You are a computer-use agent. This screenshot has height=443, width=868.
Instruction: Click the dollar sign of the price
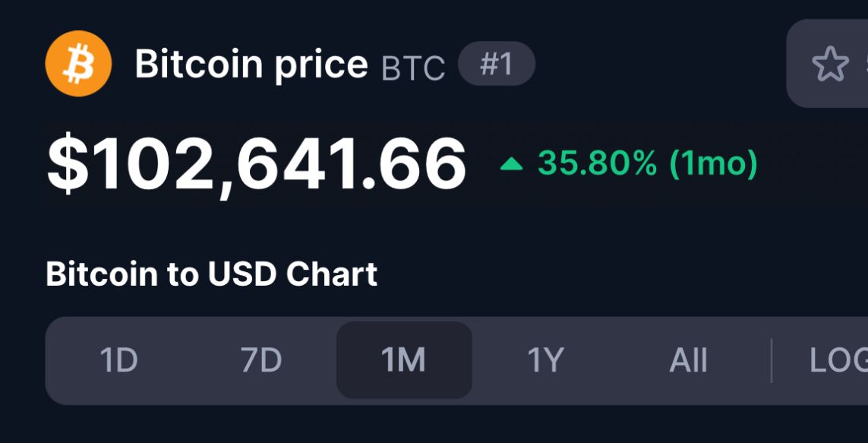pyautogui.click(x=68, y=164)
